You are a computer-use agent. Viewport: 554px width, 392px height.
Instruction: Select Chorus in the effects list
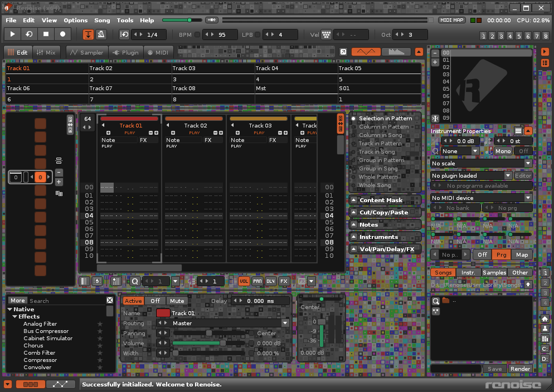coord(33,345)
